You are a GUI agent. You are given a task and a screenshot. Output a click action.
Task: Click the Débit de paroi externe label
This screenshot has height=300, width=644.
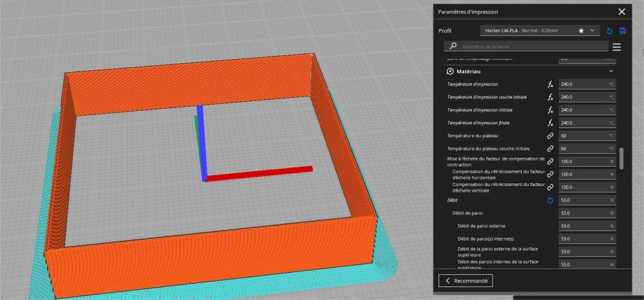(x=481, y=226)
